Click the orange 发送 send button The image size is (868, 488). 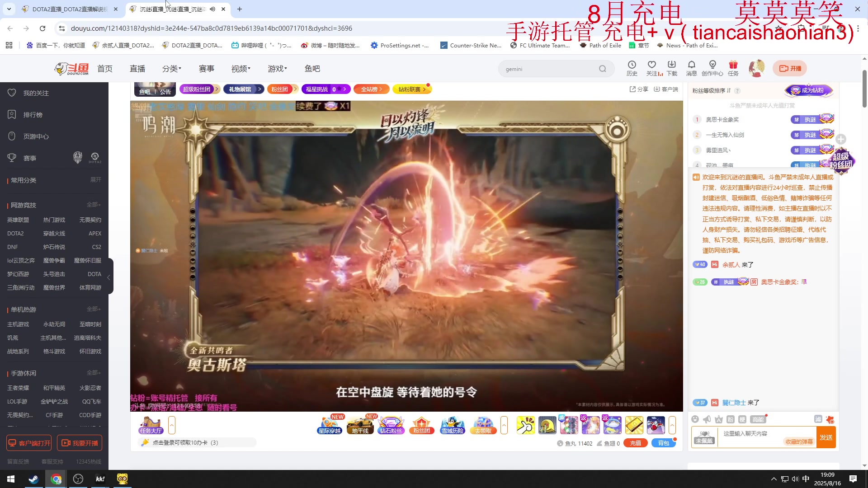coord(826,437)
